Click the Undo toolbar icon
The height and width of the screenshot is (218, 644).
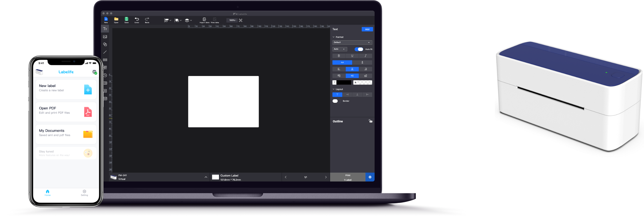pos(137,20)
